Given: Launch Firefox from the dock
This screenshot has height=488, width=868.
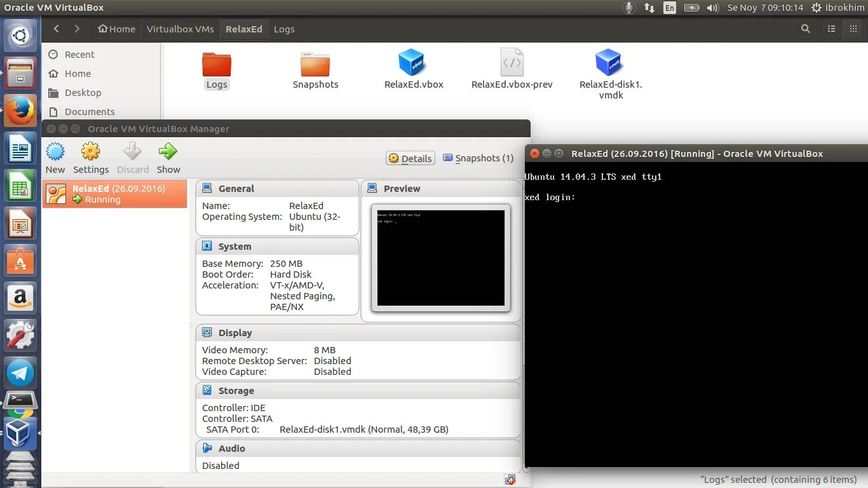Looking at the screenshot, I should tap(20, 111).
